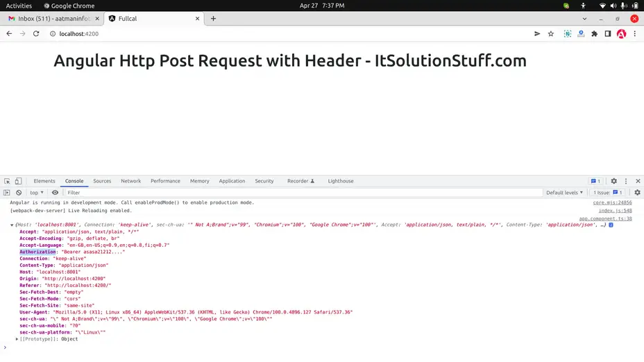Open the Wi-Fi network indicator
Viewport: 644px width, 362px height.
coord(602,6)
